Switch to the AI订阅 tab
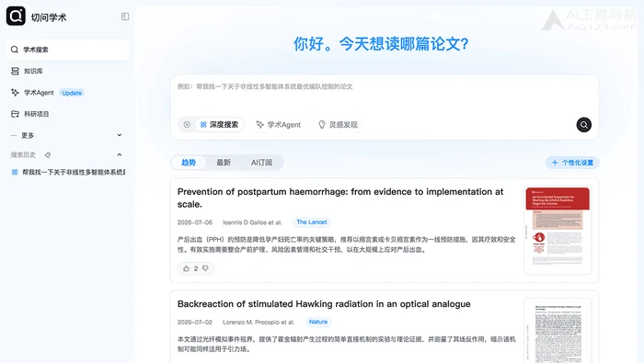Viewport: 644px width, 363px height. tap(261, 163)
